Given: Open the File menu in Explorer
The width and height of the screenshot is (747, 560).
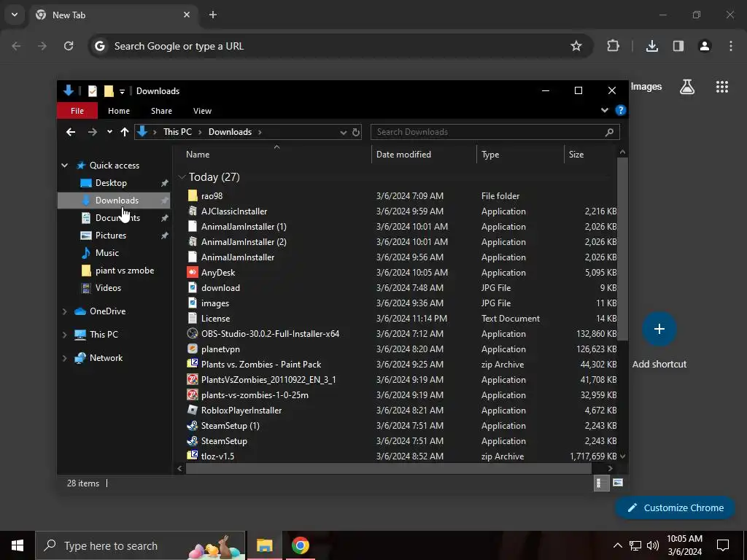Looking at the screenshot, I should 77,111.
